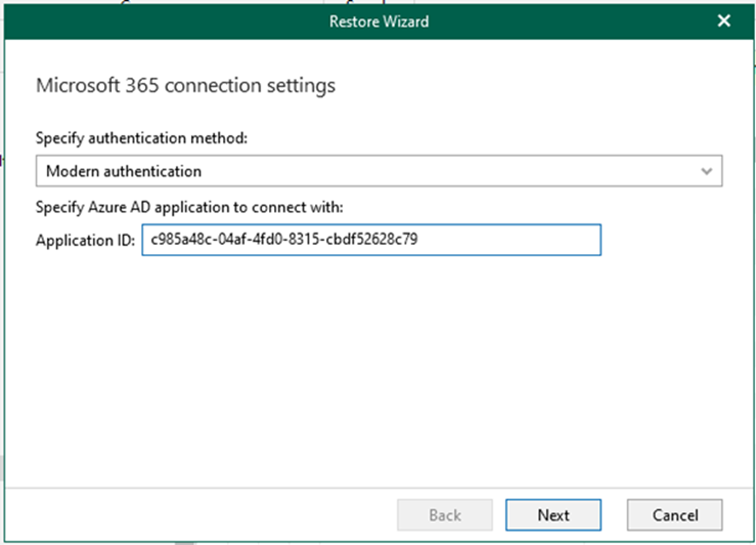Screen dimensions: 756x545
Task: Close the Restore Wizard dialog
Action: [x=724, y=21]
